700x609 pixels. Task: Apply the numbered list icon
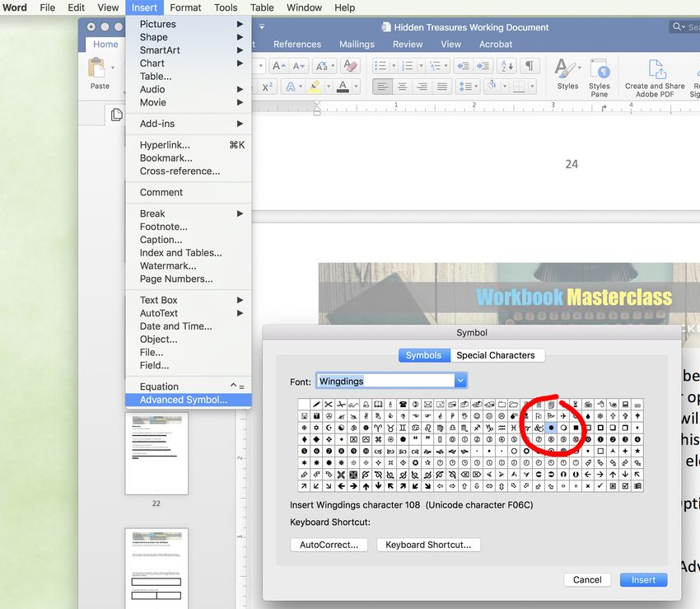(x=407, y=66)
